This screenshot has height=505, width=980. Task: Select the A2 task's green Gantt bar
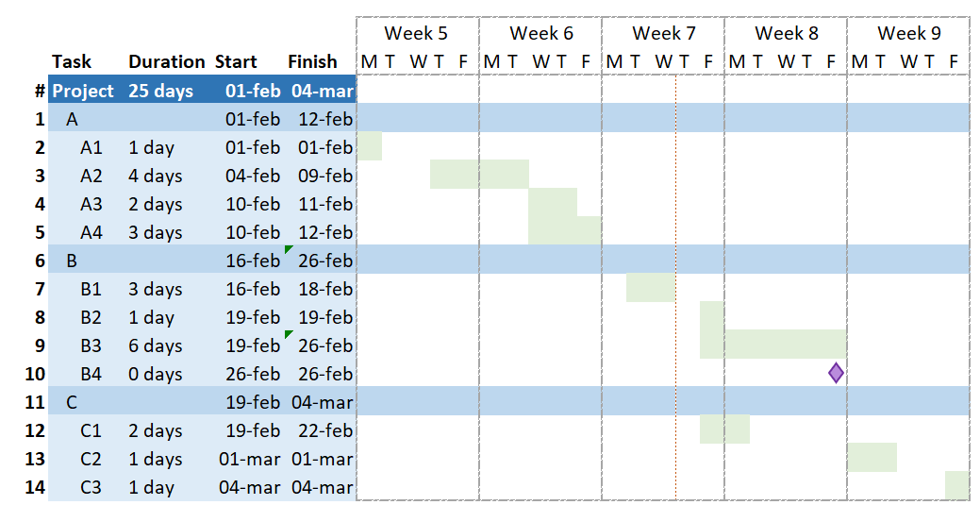click(479, 175)
